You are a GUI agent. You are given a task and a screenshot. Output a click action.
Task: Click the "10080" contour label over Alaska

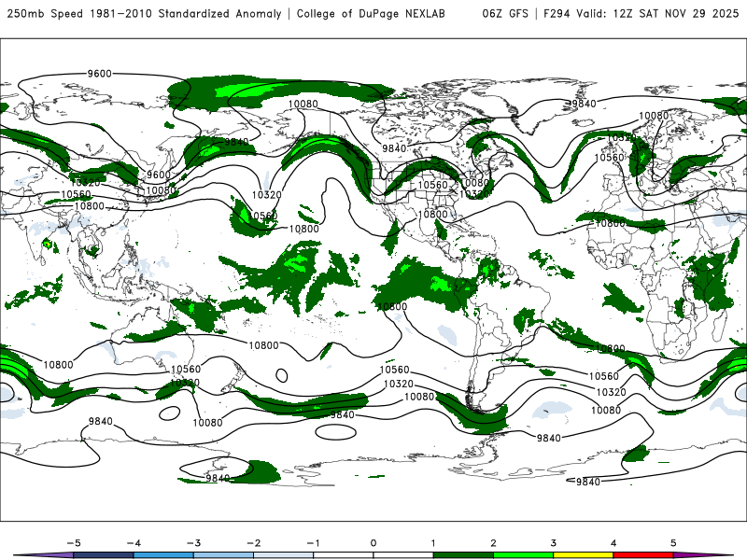pyautogui.click(x=303, y=104)
